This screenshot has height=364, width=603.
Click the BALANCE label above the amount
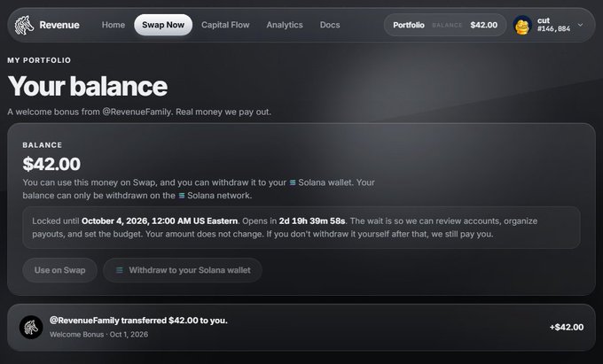coord(43,145)
